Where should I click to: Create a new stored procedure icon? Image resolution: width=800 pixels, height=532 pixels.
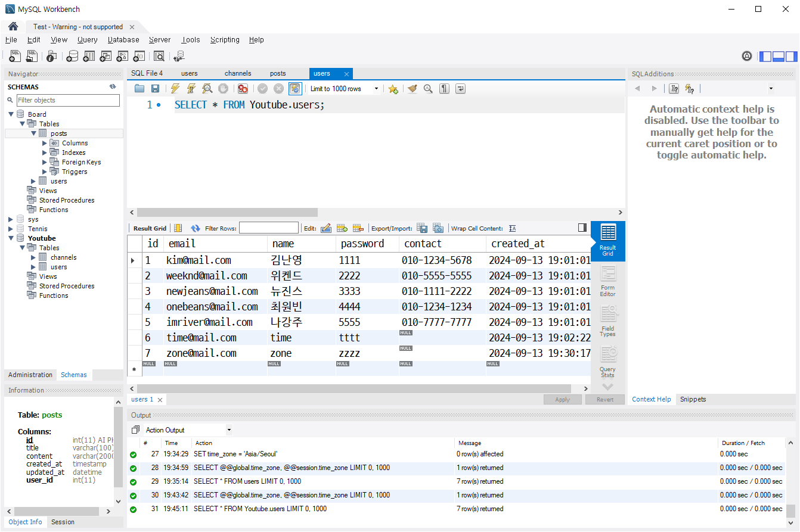coord(122,56)
